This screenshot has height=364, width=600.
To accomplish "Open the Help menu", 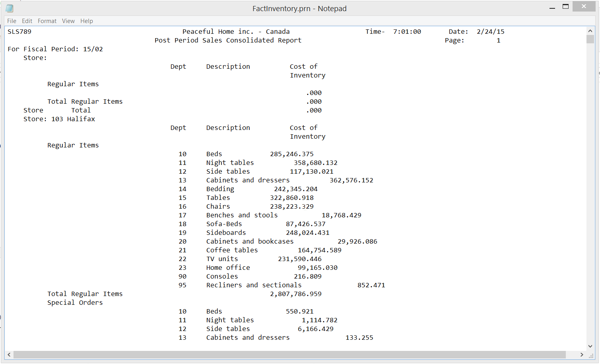I will 86,21.
